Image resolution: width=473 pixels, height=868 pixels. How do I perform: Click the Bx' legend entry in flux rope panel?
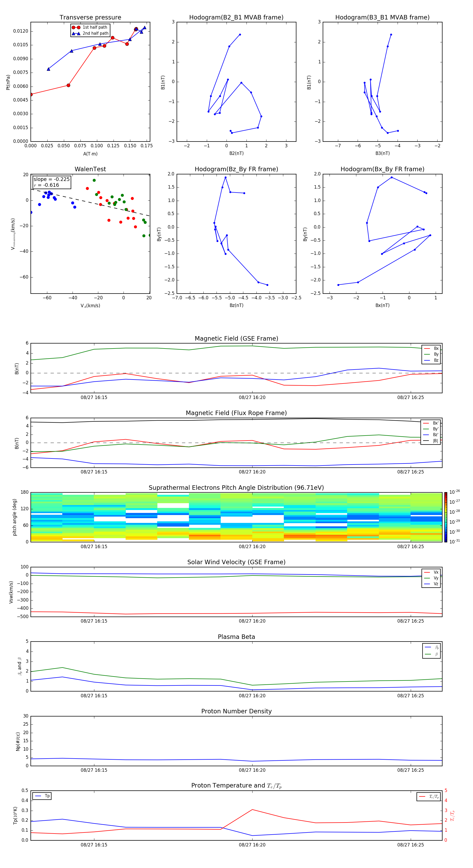[x=431, y=423]
